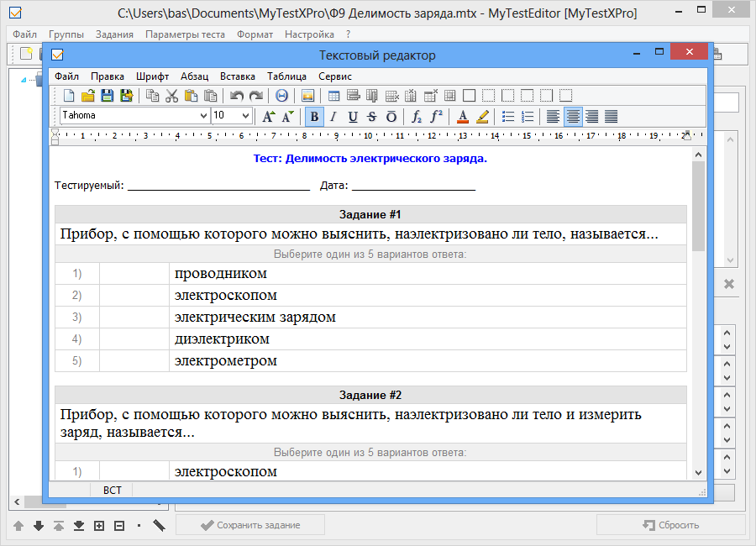Insert table row icon

click(x=353, y=96)
